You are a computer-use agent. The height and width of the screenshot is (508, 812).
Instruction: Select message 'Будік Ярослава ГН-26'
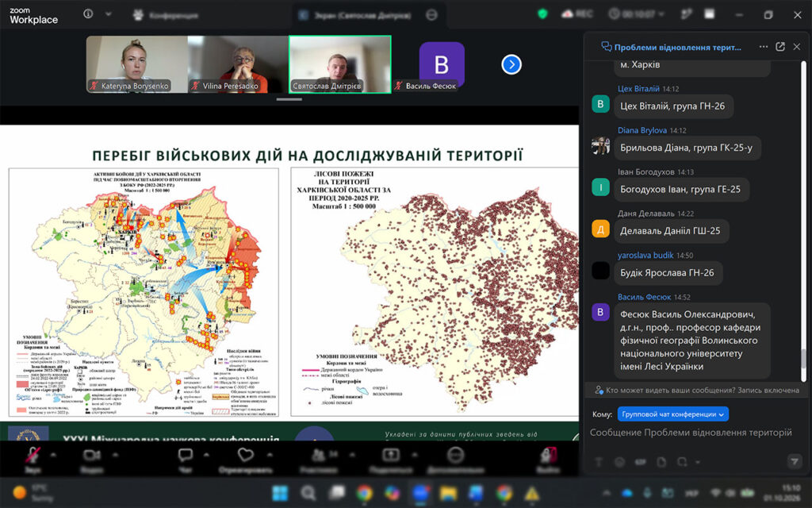[x=667, y=273]
